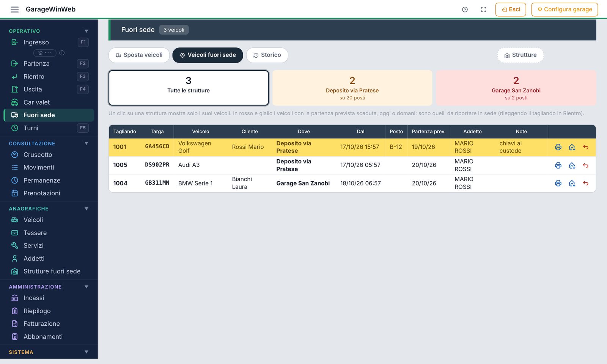This screenshot has height=364, width=607.
Task: Filter by Garage San Zanobi card
Action: coord(516,88)
